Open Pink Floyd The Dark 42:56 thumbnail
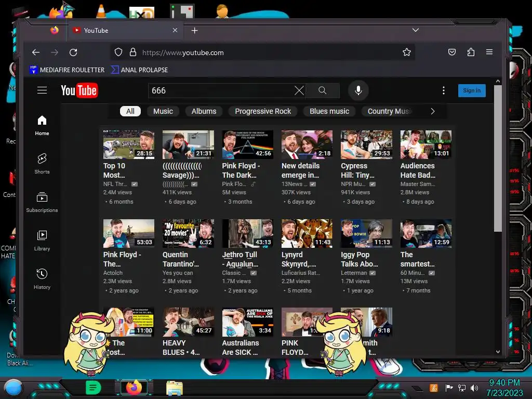The width and height of the screenshot is (532, 399). click(x=248, y=144)
